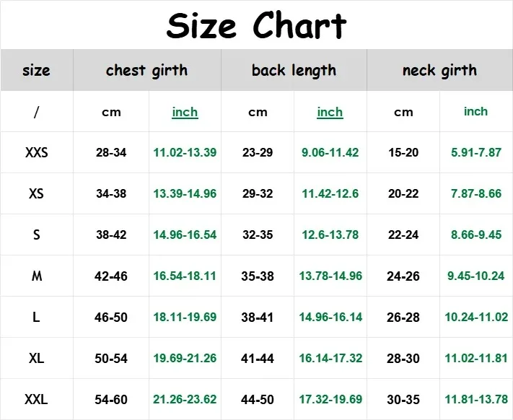Click the underlined inch link under back length
513x420 pixels.
330,112
